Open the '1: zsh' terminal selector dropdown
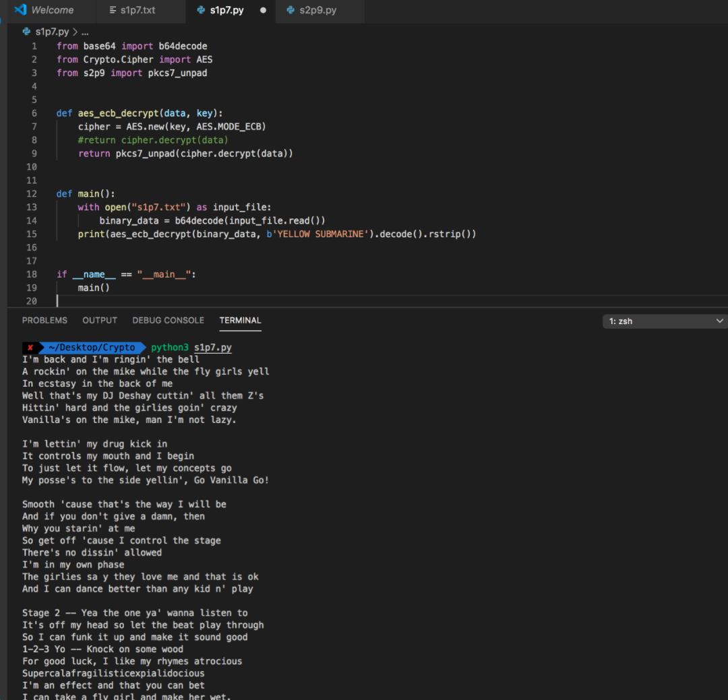 tap(665, 321)
